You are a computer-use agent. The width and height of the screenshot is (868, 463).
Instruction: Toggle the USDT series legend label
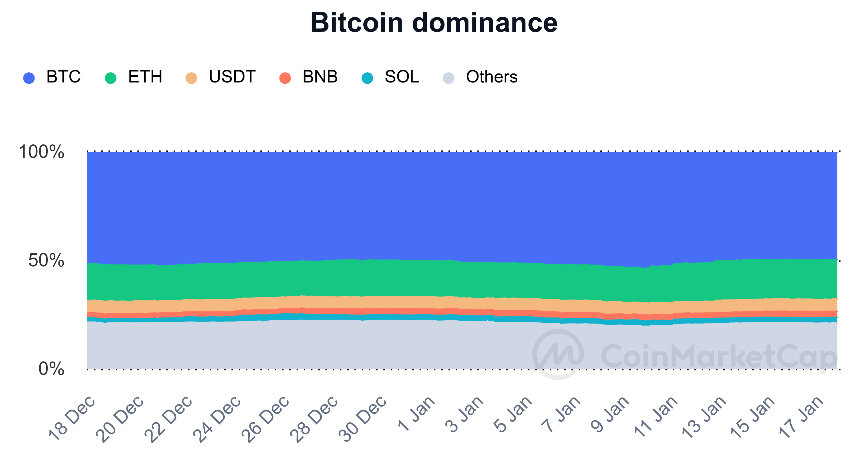click(232, 77)
